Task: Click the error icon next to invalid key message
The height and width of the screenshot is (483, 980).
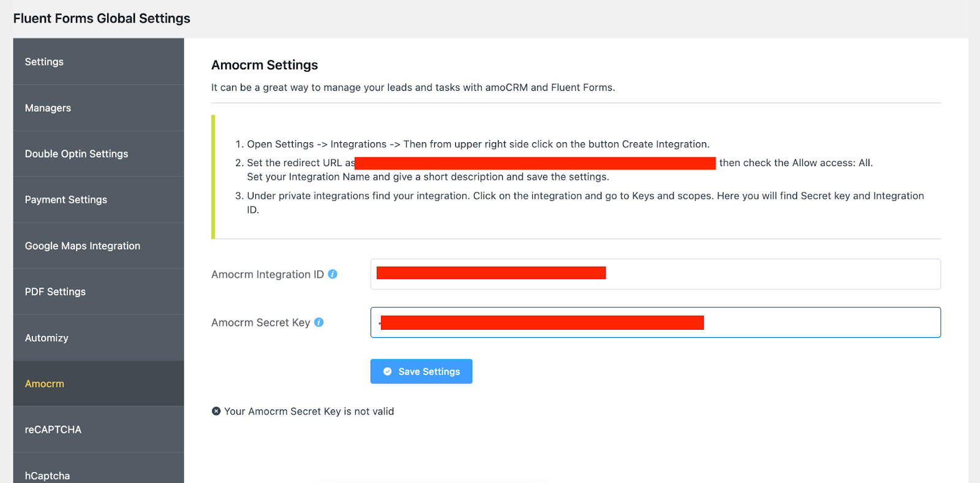Action: tap(216, 411)
